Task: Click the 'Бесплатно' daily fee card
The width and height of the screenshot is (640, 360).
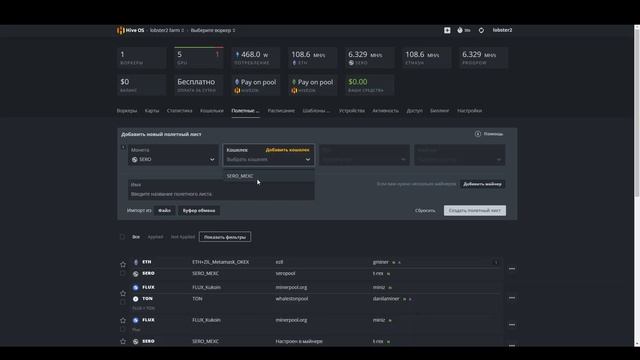Action: pyautogui.click(x=199, y=85)
